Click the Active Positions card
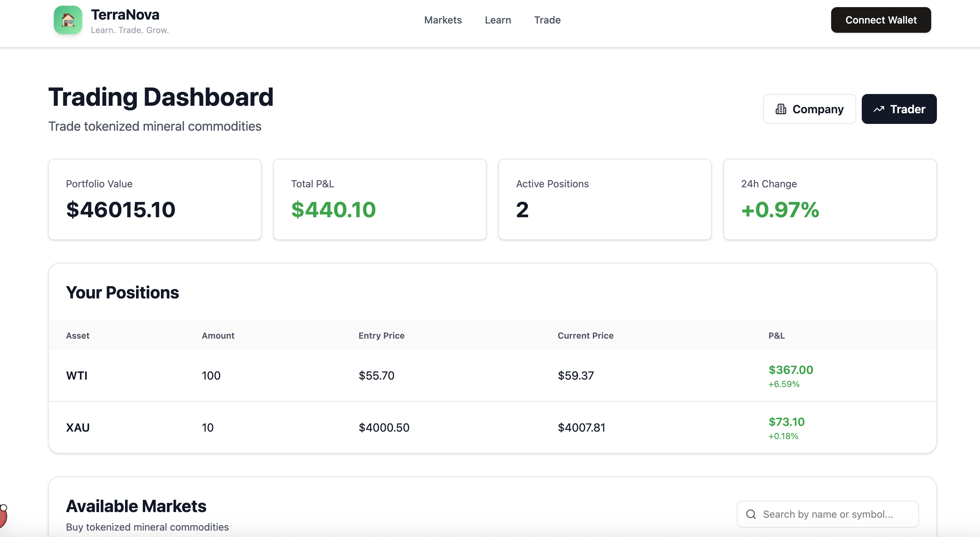Viewport: 980px width, 537px height. point(605,200)
